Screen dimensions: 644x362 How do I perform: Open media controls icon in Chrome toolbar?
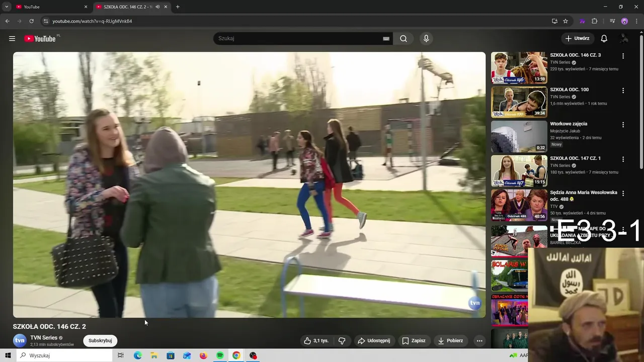(x=612, y=21)
